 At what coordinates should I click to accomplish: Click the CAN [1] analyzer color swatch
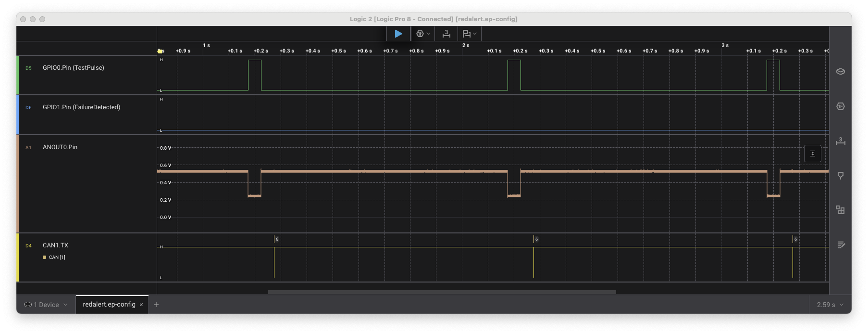click(x=45, y=257)
